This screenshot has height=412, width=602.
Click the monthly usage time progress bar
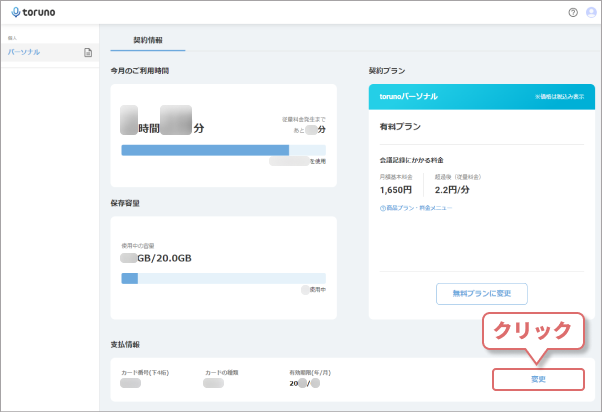pos(223,150)
